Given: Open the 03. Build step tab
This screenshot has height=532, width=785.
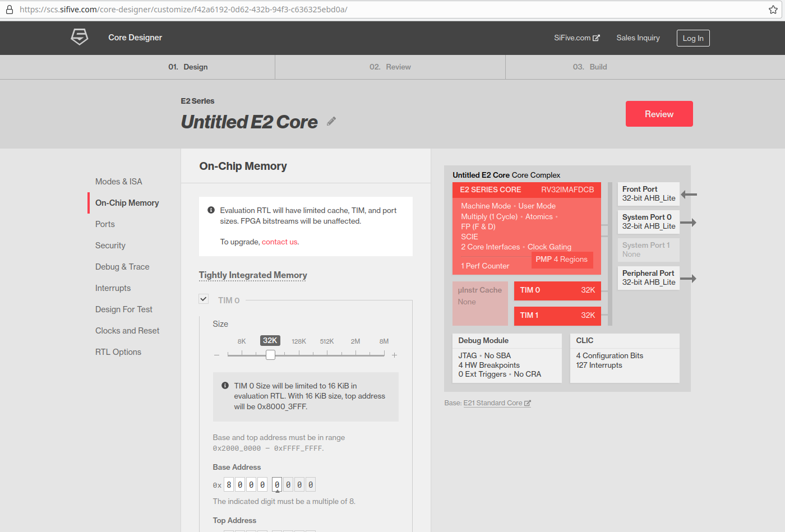Looking at the screenshot, I should [x=590, y=67].
